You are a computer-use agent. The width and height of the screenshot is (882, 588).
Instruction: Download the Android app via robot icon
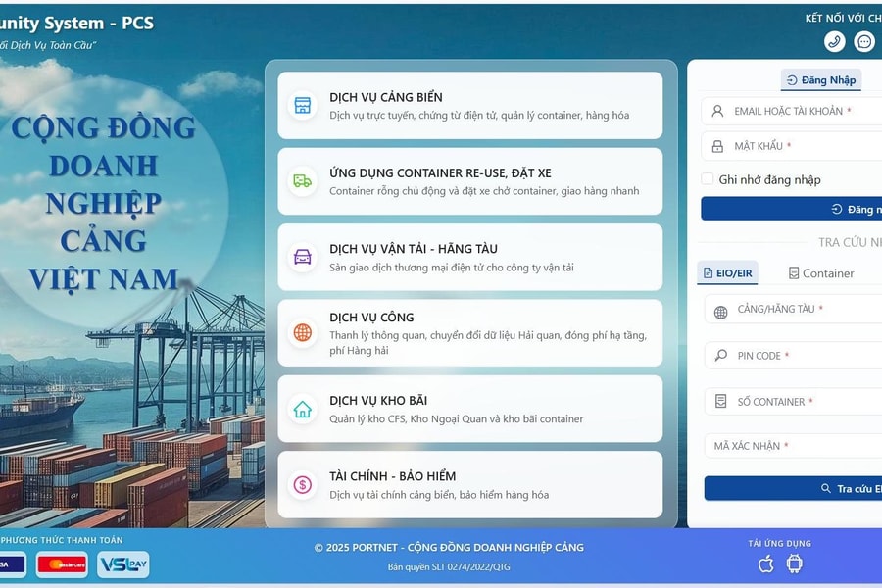click(x=795, y=563)
